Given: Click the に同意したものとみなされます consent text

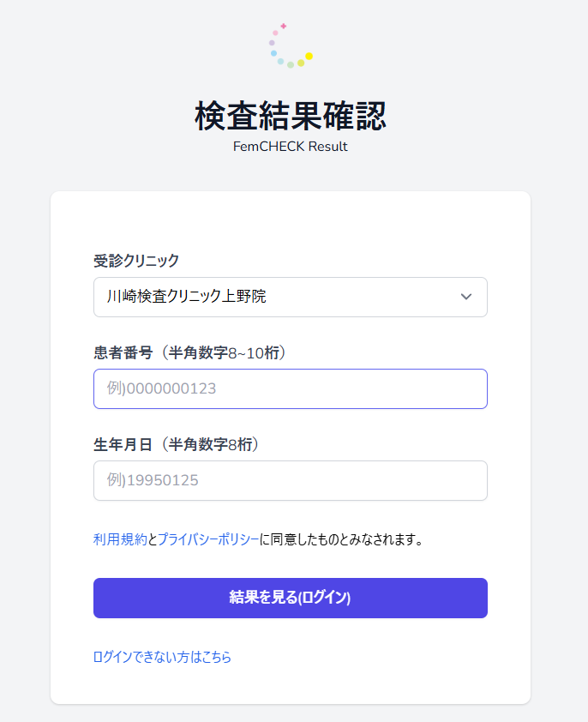Looking at the screenshot, I should point(341,539).
